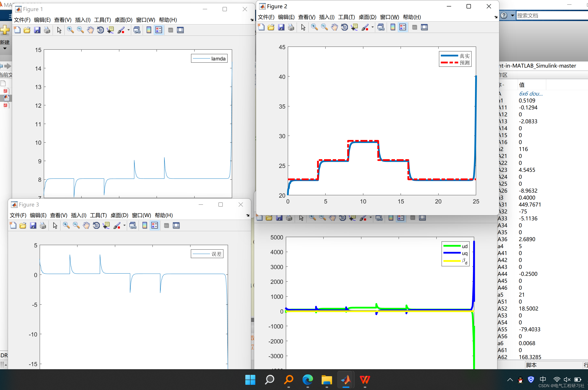Click Print figure icon in Figure 3

43,226
